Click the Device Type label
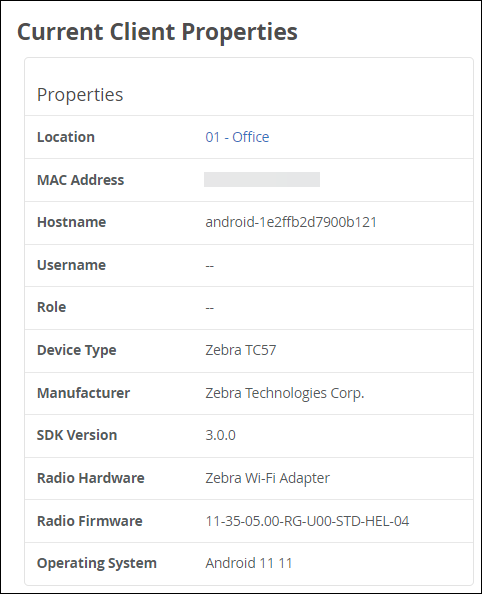 click(x=77, y=350)
